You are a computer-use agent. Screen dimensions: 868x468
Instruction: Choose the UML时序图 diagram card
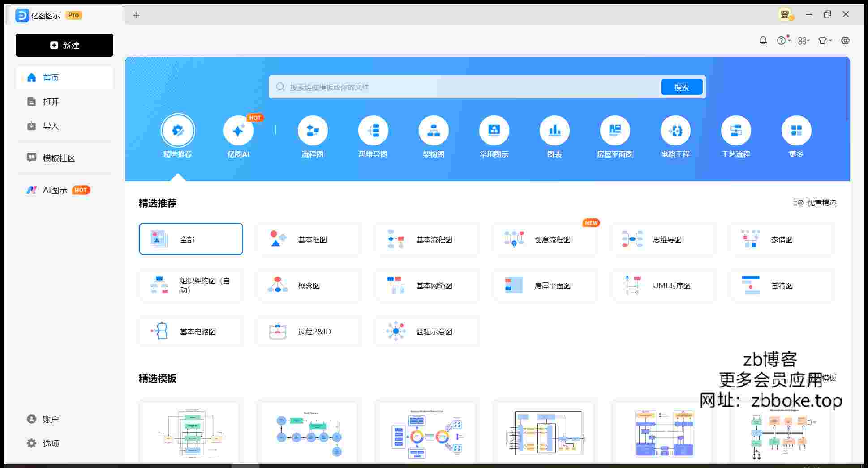point(664,285)
